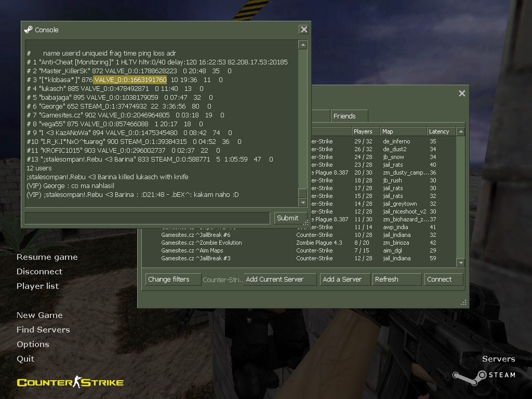The height and width of the screenshot is (399, 532).
Task: Open Player list from main menu
Action: (37, 286)
